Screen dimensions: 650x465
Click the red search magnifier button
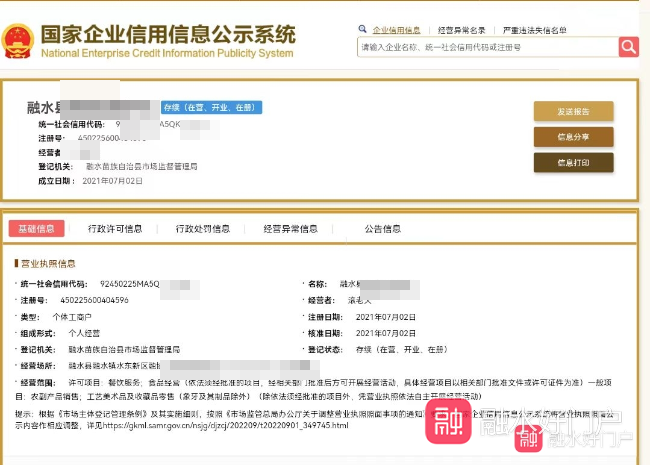pyautogui.click(x=628, y=47)
